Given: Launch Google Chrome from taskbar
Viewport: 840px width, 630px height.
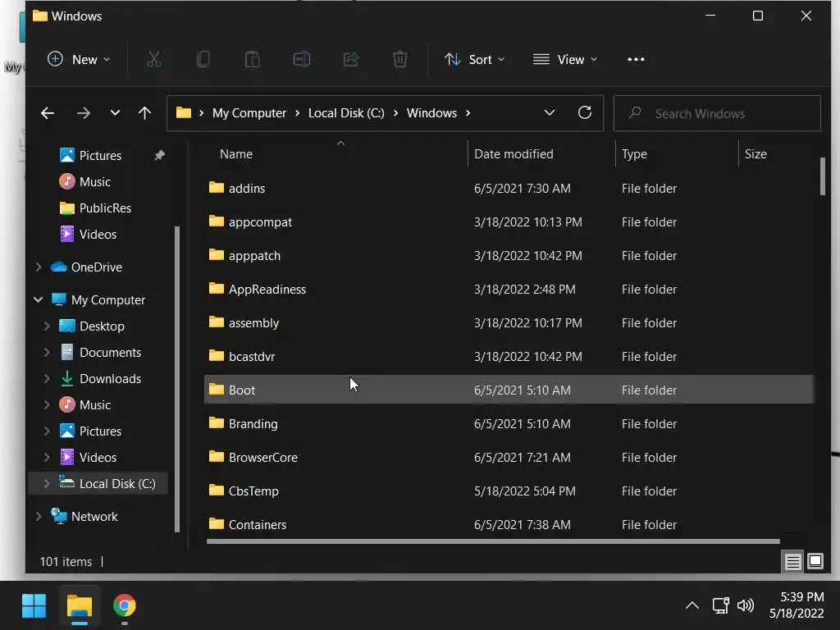Looking at the screenshot, I should click(x=125, y=606).
